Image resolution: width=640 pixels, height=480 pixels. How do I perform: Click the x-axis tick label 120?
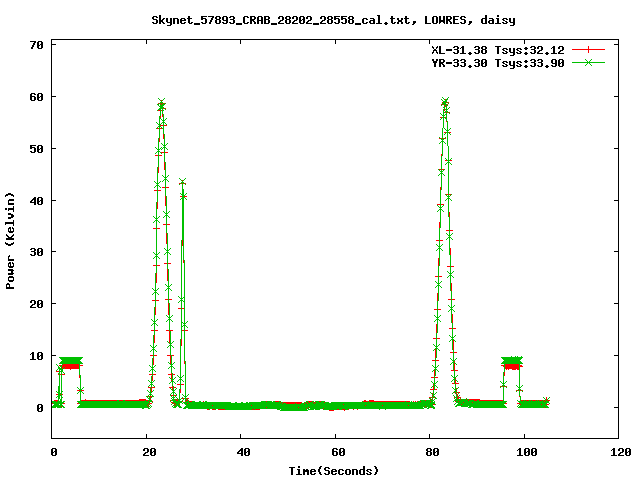pyautogui.click(x=621, y=452)
